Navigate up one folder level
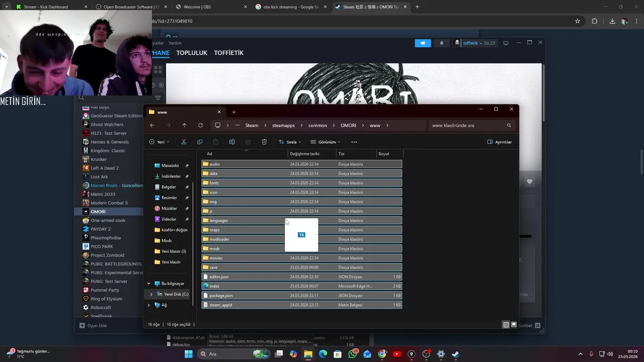The height and width of the screenshot is (362, 644). point(184,125)
